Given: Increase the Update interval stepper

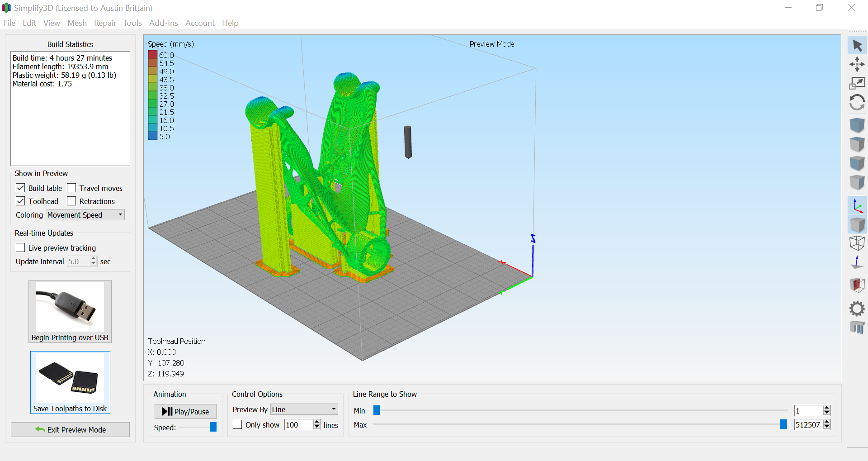Looking at the screenshot, I should tap(93, 259).
